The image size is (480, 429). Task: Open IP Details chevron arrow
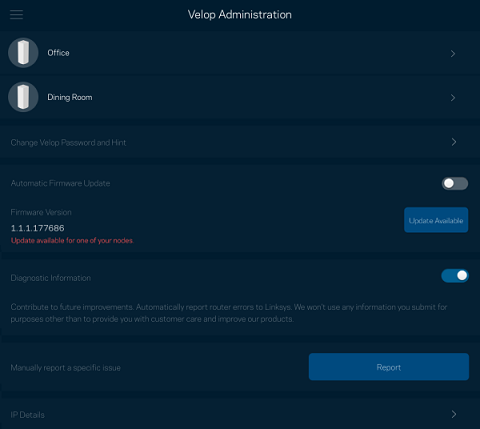(x=454, y=414)
